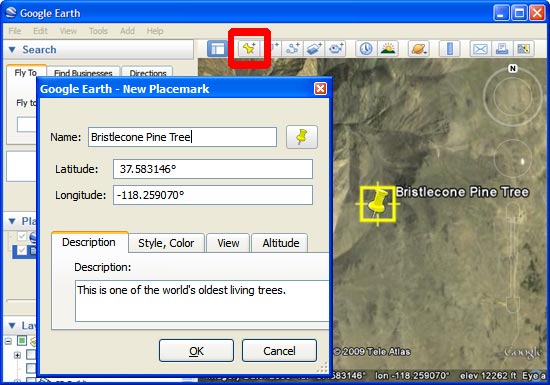Switch to the Altitude tab
Viewport: 550px width, 385px height.
pos(281,243)
